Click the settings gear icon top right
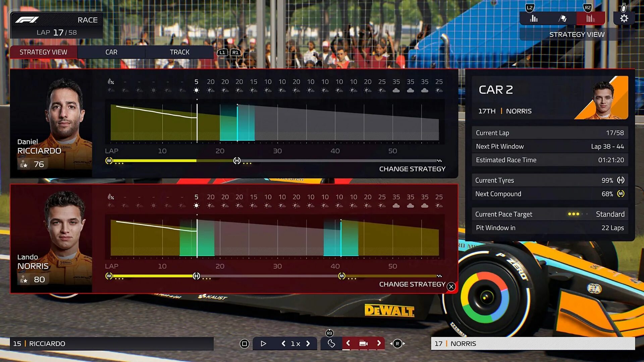The height and width of the screenshot is (362, 644). (x=623, y=18)
